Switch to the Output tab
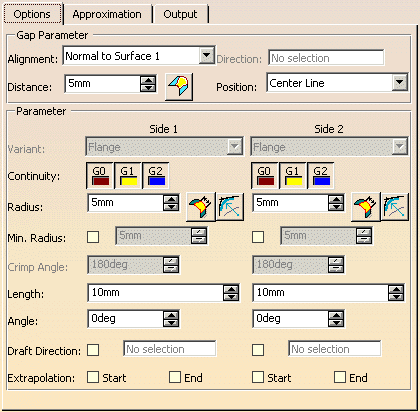 [180, 14]
